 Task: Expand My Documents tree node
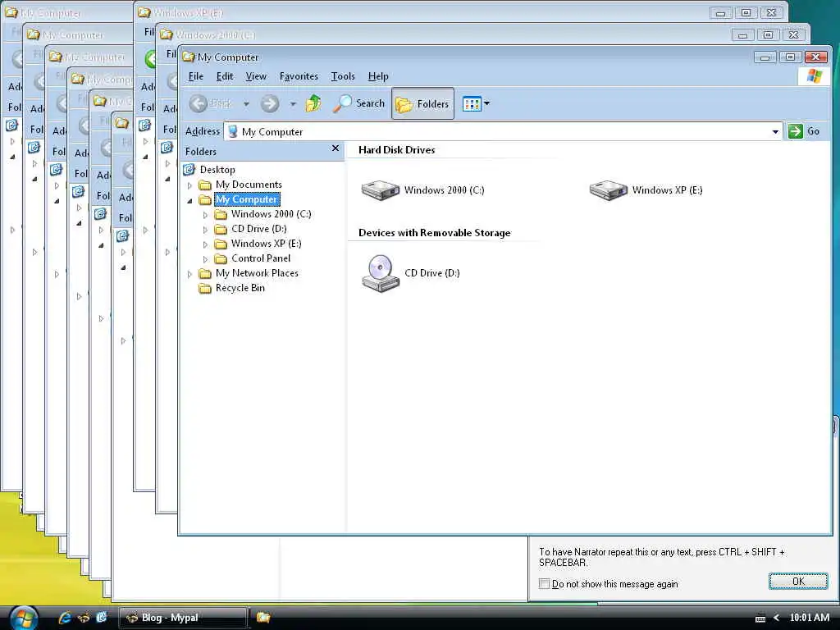pyautogui.click(x=189, y=185)
